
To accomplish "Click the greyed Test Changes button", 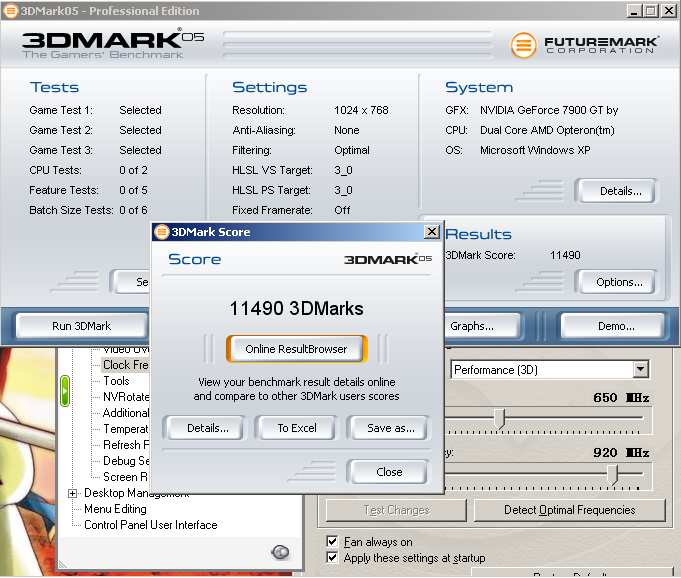I will coord(396,510).
